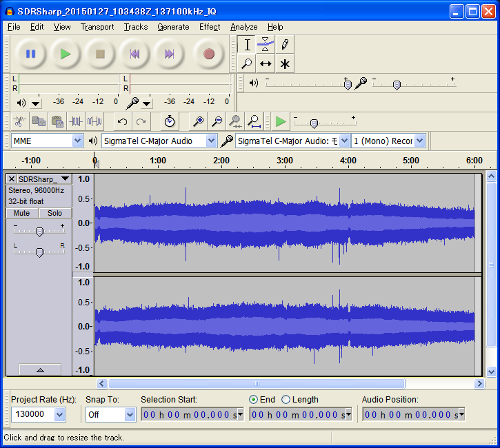Start playback with the Play button
500x448 pixels.
66,54
